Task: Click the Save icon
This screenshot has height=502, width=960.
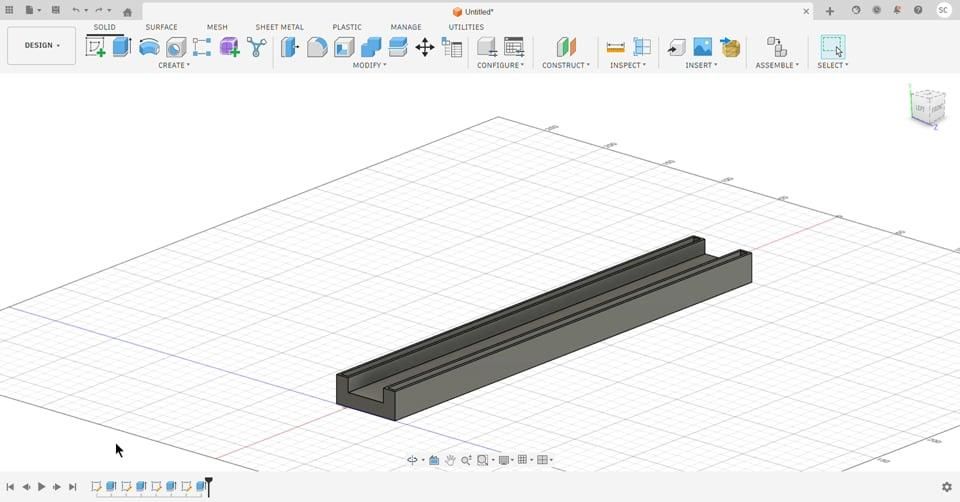Action: (56, 10)
